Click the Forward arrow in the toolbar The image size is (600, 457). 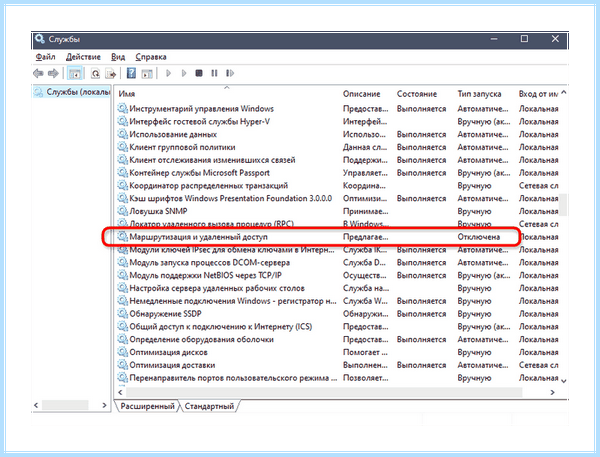point(53,73)
